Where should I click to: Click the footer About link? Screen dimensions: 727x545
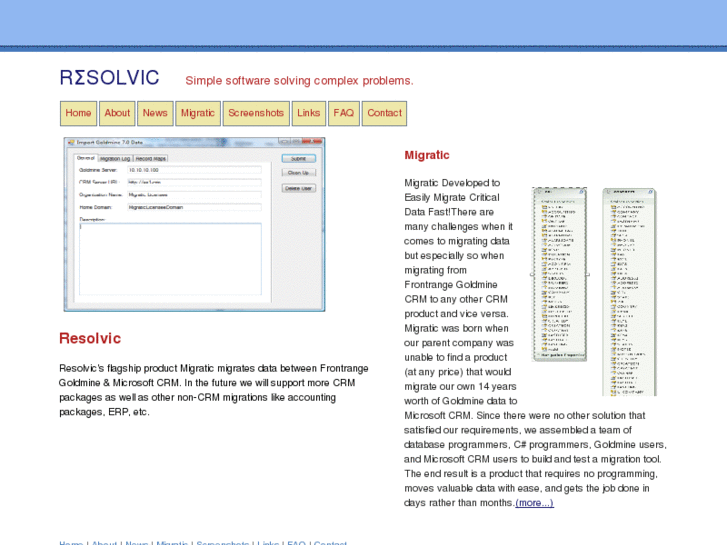(104, 542)
